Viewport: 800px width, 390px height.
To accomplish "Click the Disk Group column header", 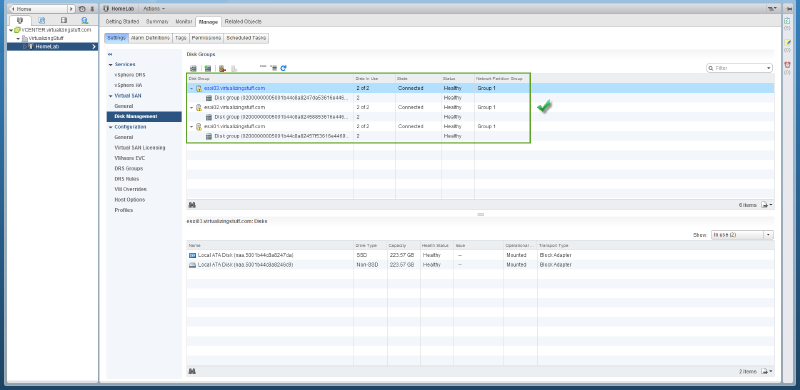I will point(270,79).
